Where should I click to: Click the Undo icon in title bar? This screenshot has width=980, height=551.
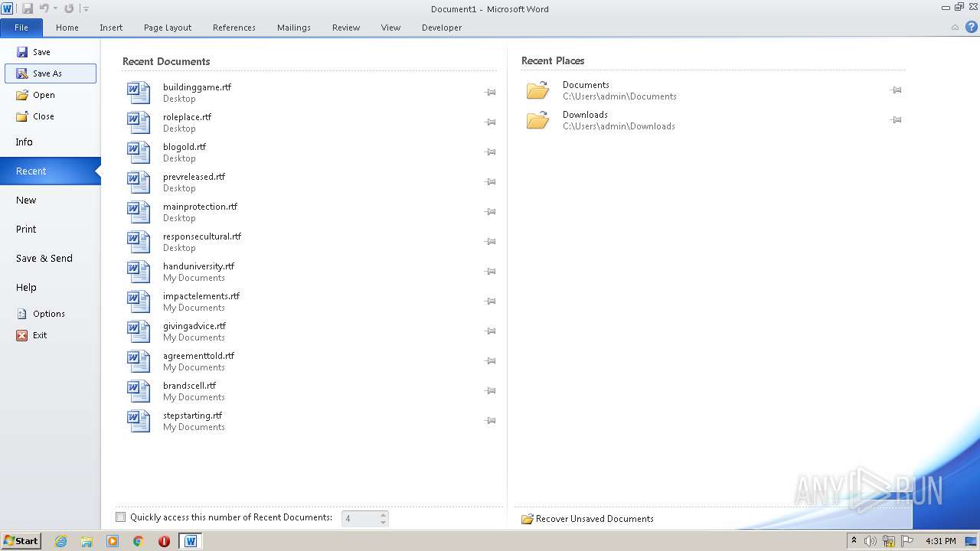[44, 8]
